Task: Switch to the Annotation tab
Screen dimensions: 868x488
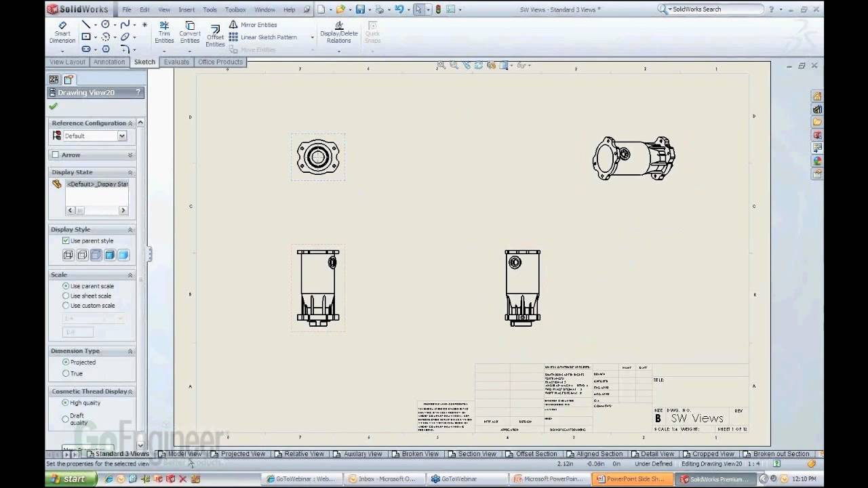Action: tap(109, 62)
